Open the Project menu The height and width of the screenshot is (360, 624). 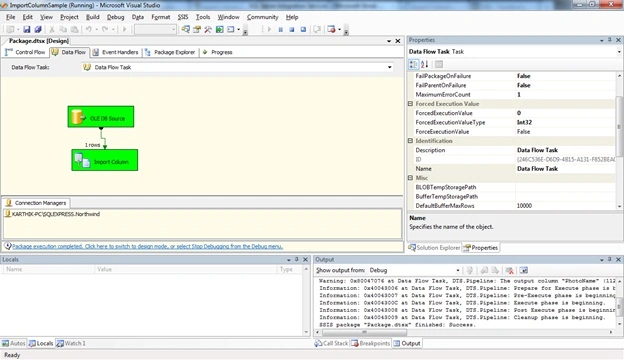tap(69, 17)
